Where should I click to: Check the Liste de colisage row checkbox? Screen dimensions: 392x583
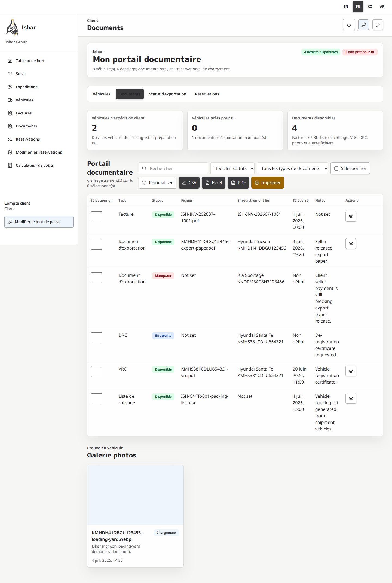[97, 399]
